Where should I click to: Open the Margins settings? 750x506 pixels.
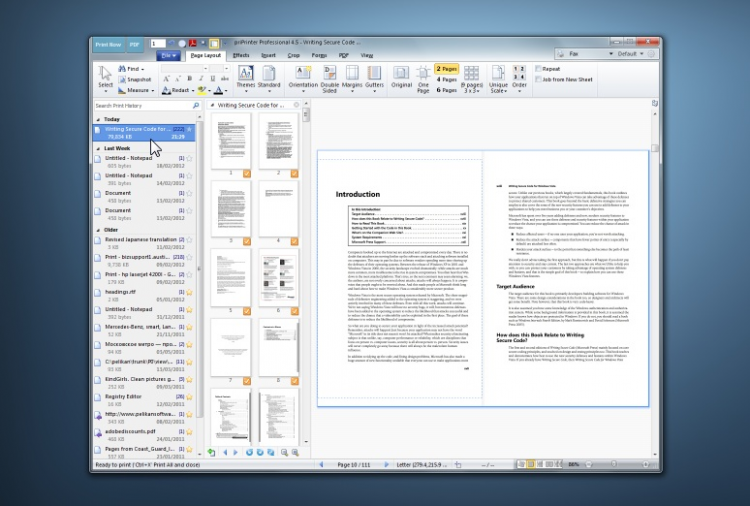pos(352,79)
